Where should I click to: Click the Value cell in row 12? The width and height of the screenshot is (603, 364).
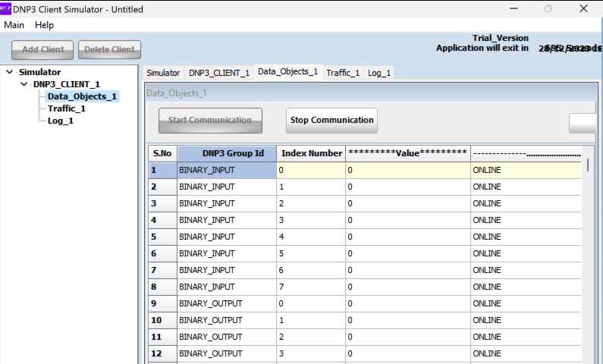[x=407, y=353]
